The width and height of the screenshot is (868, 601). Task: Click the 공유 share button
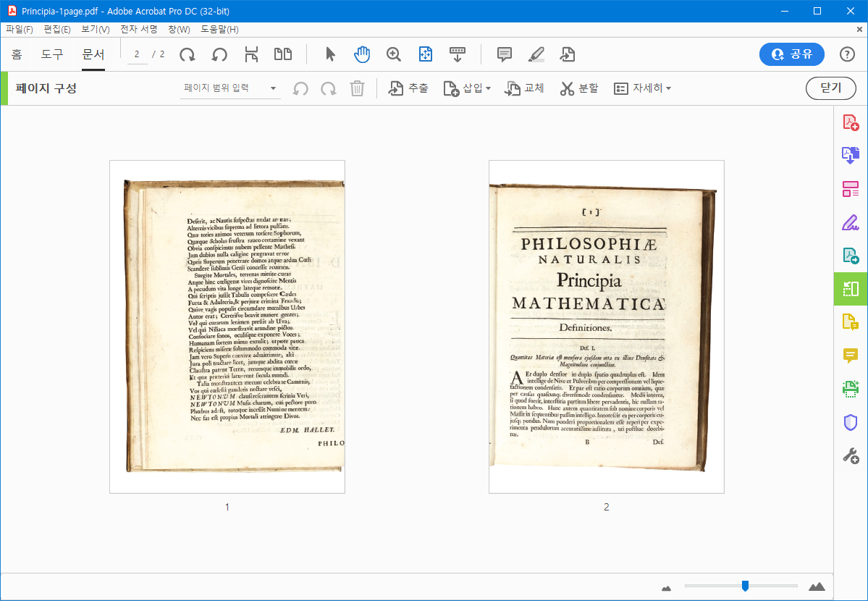(x=791, y=54)
